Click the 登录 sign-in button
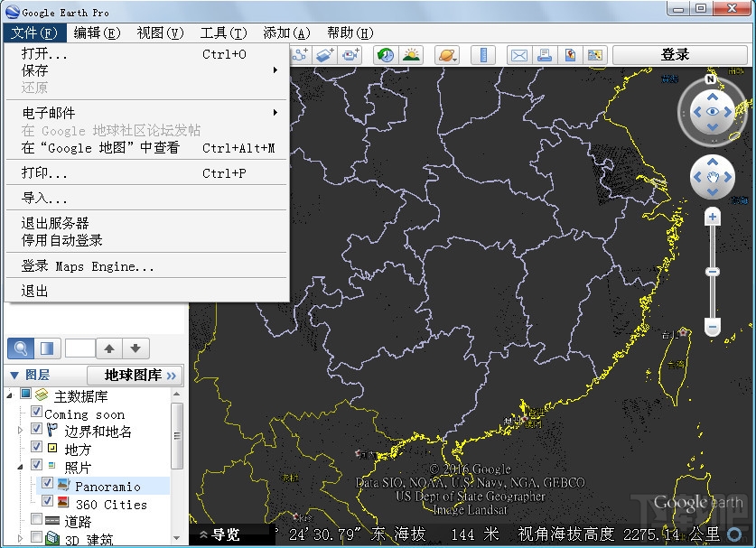The height and width of the screenshot is (548, 756). (x=673, y=54)
